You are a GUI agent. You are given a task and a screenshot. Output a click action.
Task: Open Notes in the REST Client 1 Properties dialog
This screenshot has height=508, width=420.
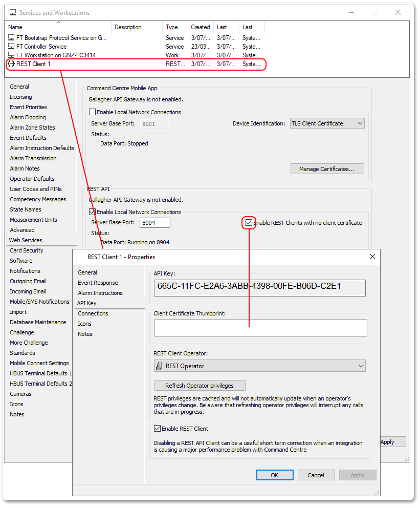(x=85, y=334)
